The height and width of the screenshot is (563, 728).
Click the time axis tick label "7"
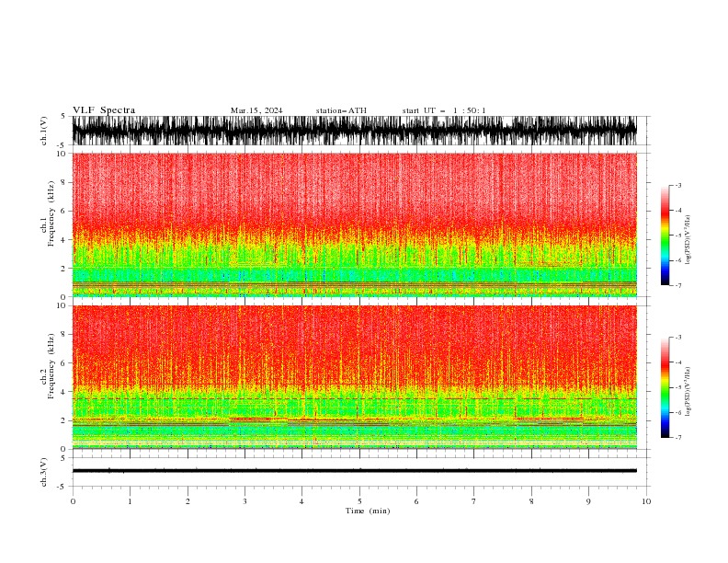474,501
